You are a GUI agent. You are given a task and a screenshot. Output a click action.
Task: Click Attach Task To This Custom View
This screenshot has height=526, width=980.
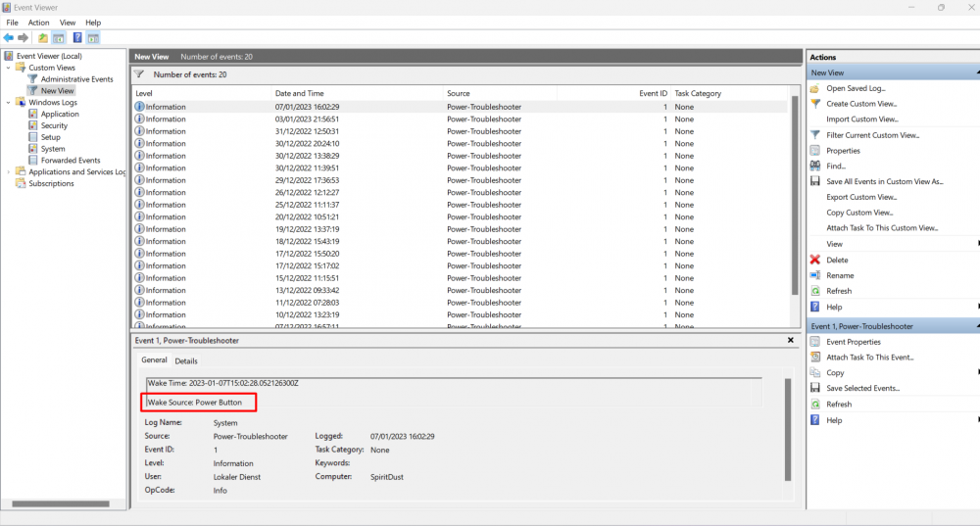882,228
